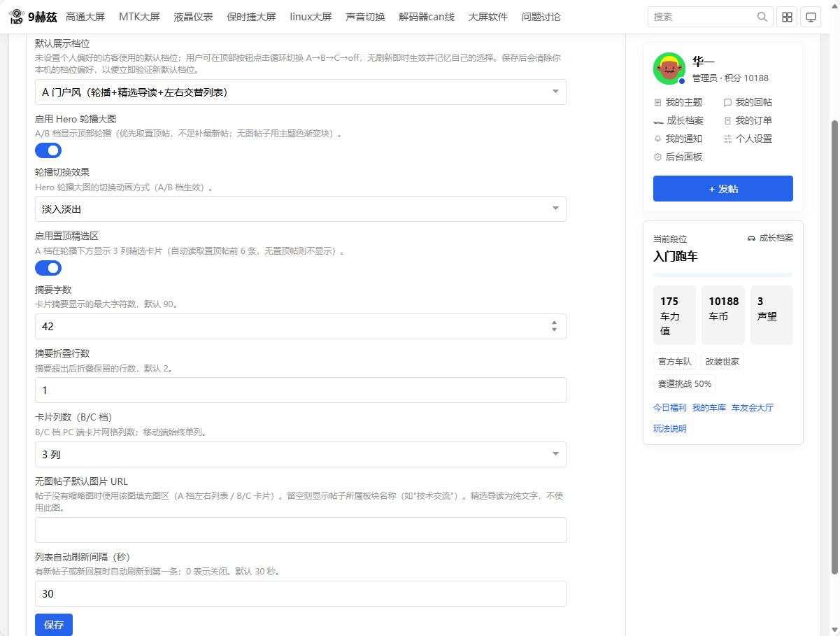Click the 175 车力值 stat card
Image resolution: width=840 pixels, height=636 pixels.
[674, 315]
